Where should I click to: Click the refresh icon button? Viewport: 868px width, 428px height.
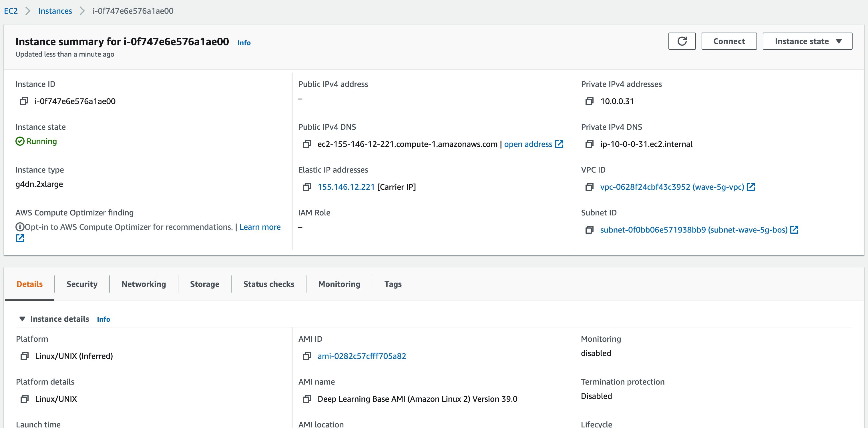coord(682,41)
